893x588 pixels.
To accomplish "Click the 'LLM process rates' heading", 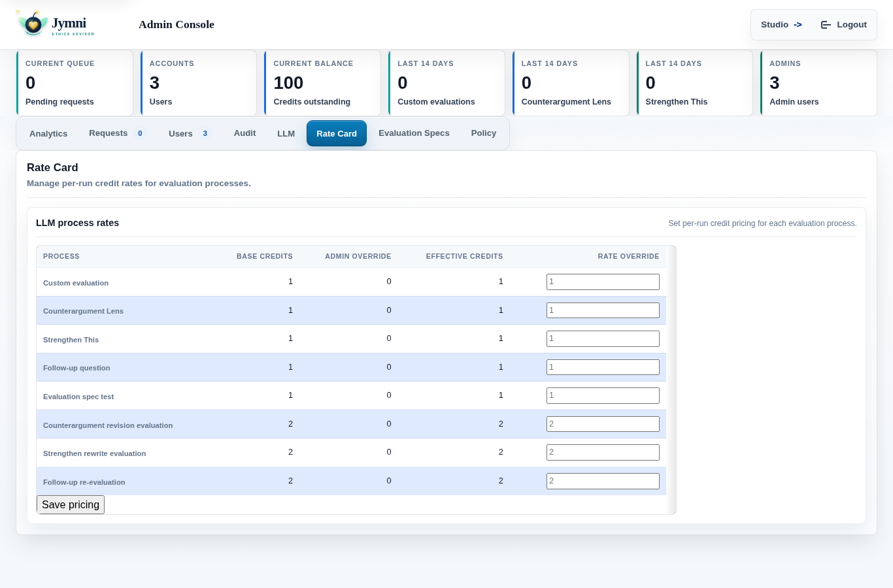I will (77, 223).
